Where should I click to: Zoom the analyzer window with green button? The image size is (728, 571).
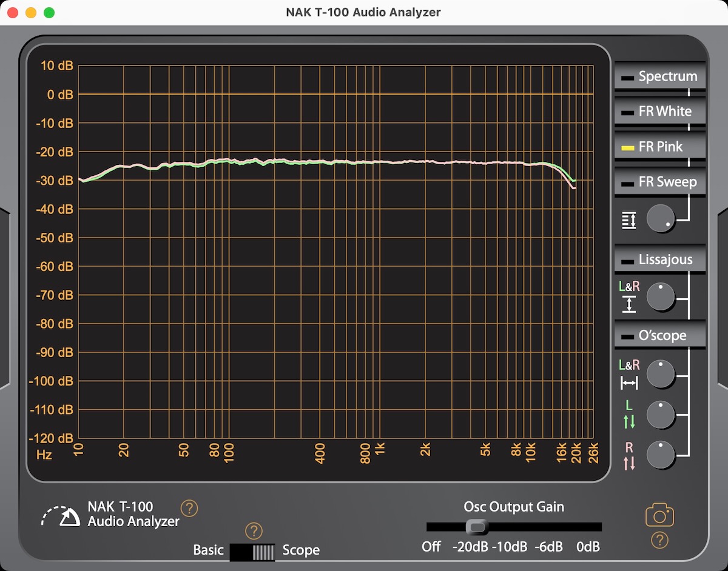click(x=49, y=13)
